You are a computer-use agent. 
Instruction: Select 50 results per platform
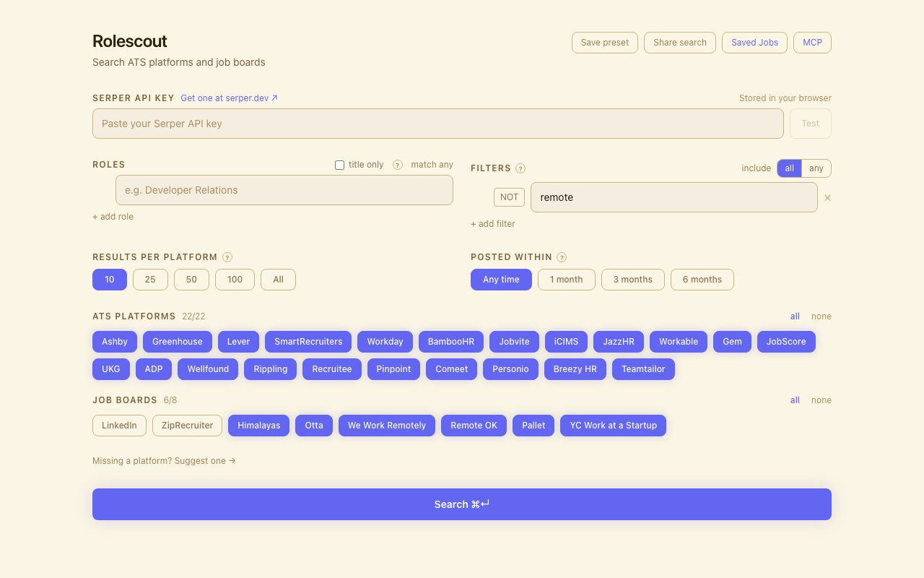191,280
